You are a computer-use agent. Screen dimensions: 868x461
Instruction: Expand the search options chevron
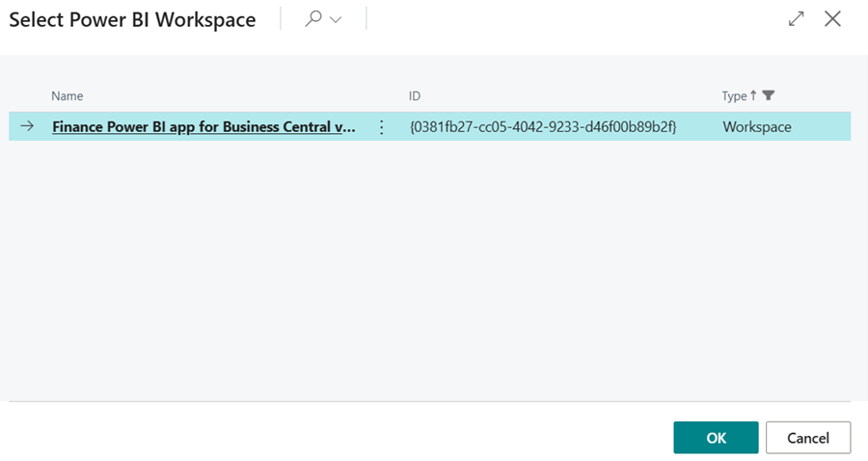coord(336,20)
